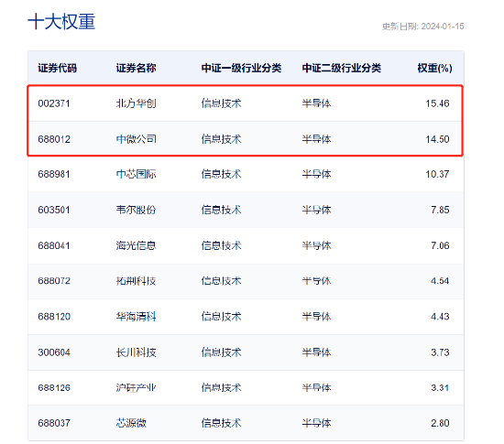Click the 芯源微 security name
This screenshot has height=444, width=504.
pos(131,423)
